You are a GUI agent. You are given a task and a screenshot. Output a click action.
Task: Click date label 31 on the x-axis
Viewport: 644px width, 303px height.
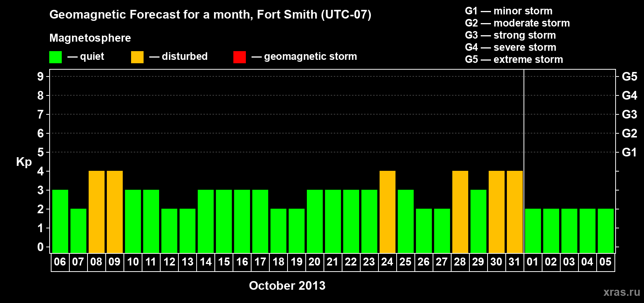tap(514, 262)
